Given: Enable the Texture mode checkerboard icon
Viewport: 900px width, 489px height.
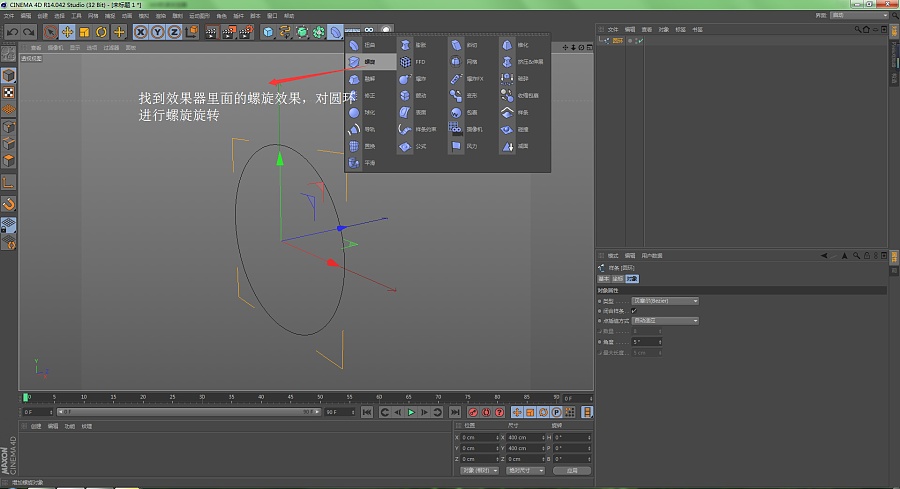Looking at the screenshot, I should tap(9, 92).
